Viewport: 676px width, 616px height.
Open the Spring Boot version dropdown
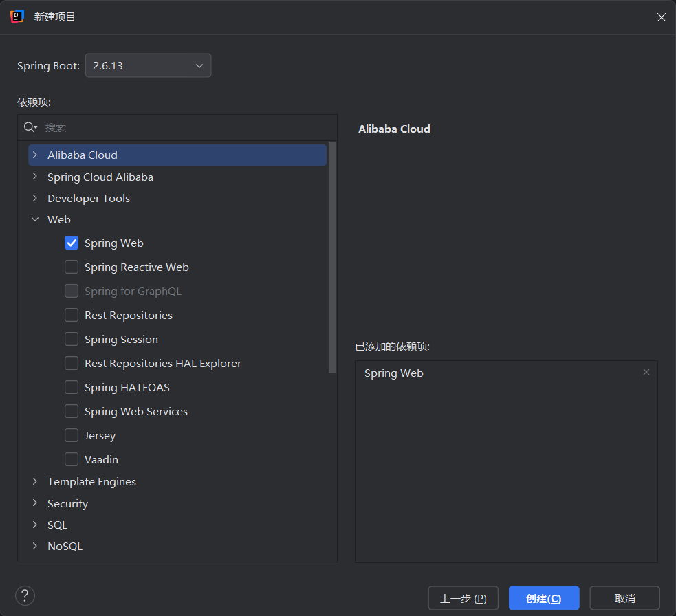pyautogui.click(x=149, y=65)
